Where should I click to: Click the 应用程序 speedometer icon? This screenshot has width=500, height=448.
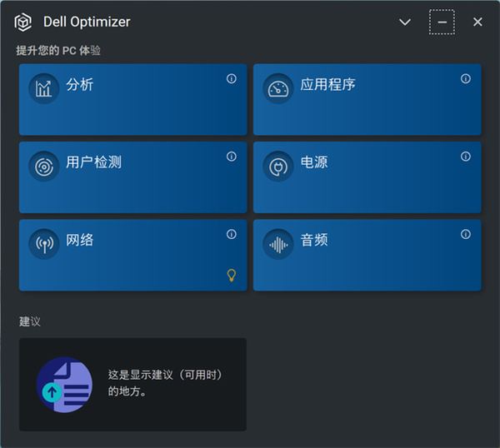coord(277,88)
